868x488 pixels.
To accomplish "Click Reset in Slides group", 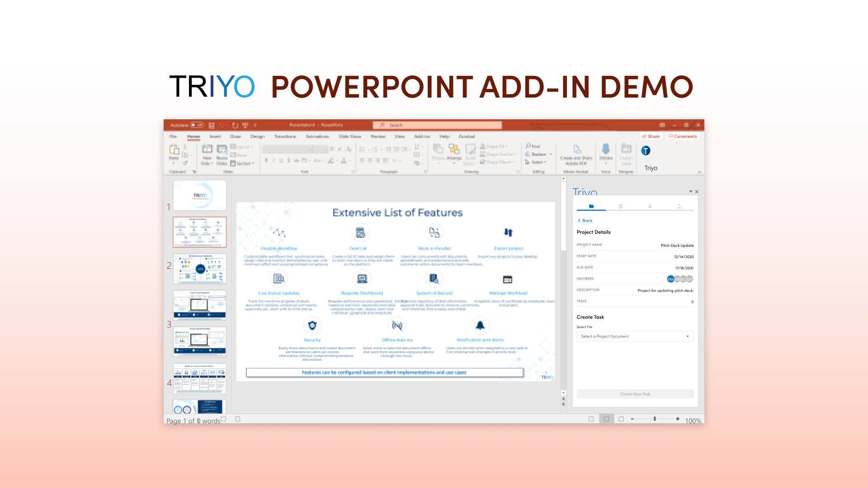I will coord(239,155).
